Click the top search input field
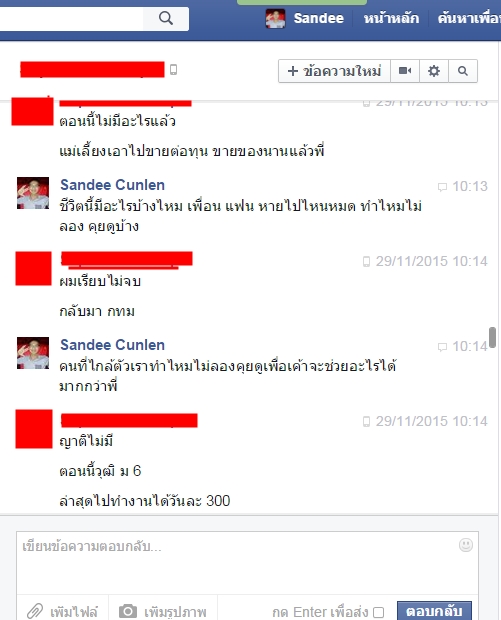Viewport: 501px width, 620px height. coord(71,18)
